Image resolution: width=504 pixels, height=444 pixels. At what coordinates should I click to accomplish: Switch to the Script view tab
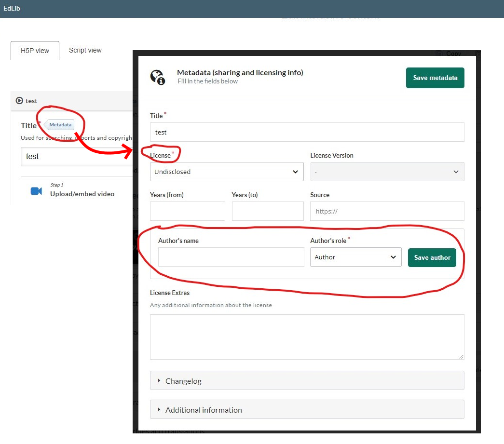pyautogui.click(x=85, y=50)
